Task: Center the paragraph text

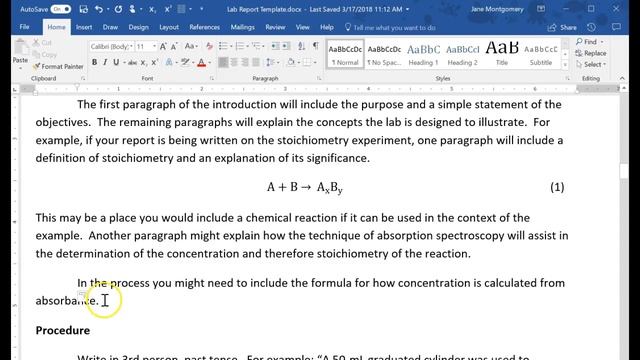Action: pyautogui.click(x=234, y=62)
